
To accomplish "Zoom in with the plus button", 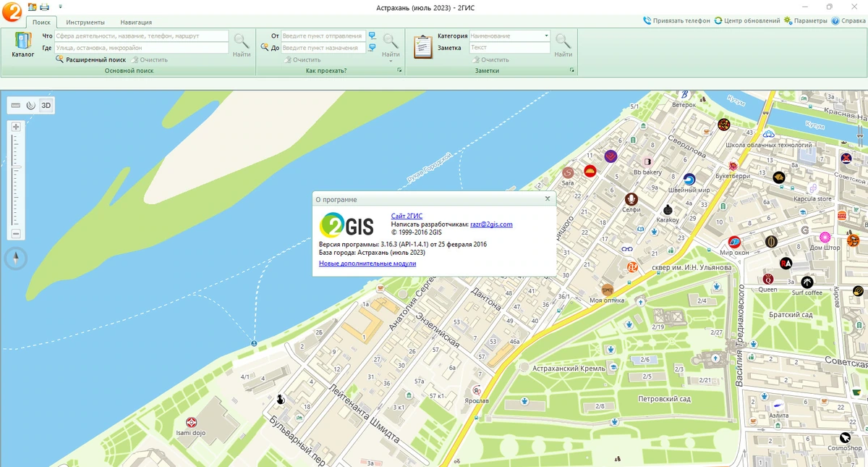I will (16, 127).
